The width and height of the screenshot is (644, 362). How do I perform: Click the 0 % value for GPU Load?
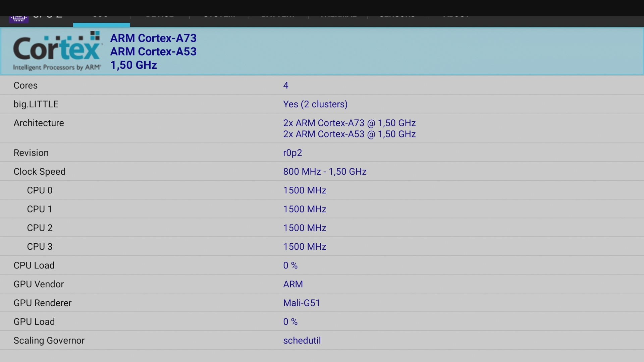(x=290, y=322)
